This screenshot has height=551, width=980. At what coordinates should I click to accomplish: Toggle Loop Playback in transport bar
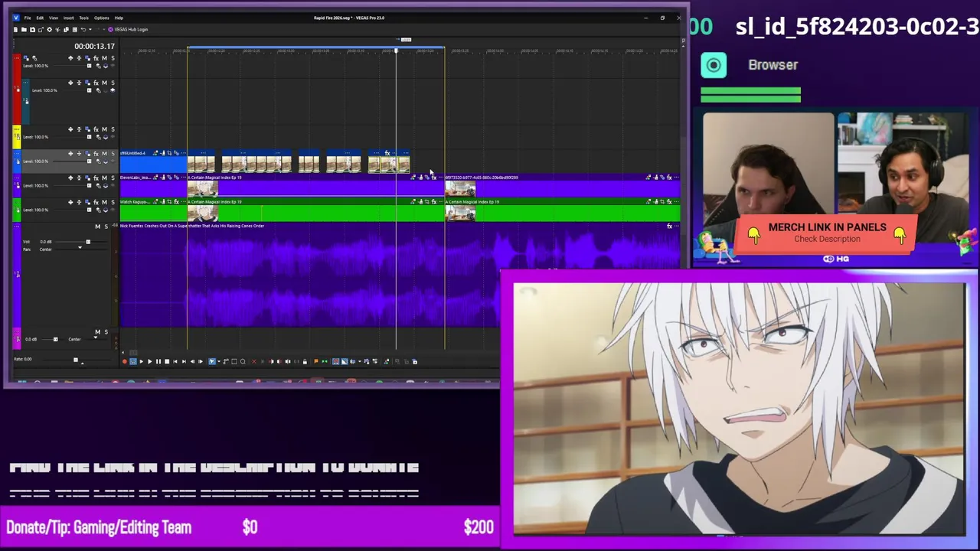[x=133, y=361]
